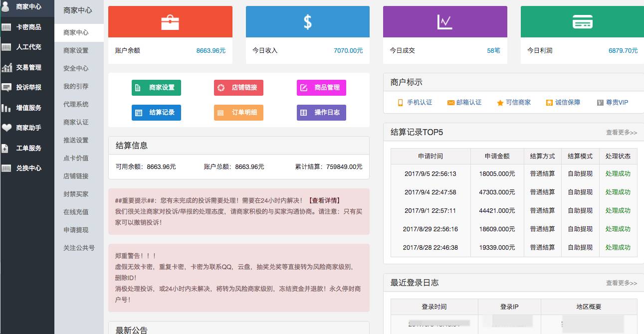Open the 订单明细 orange button

(238, 113)
